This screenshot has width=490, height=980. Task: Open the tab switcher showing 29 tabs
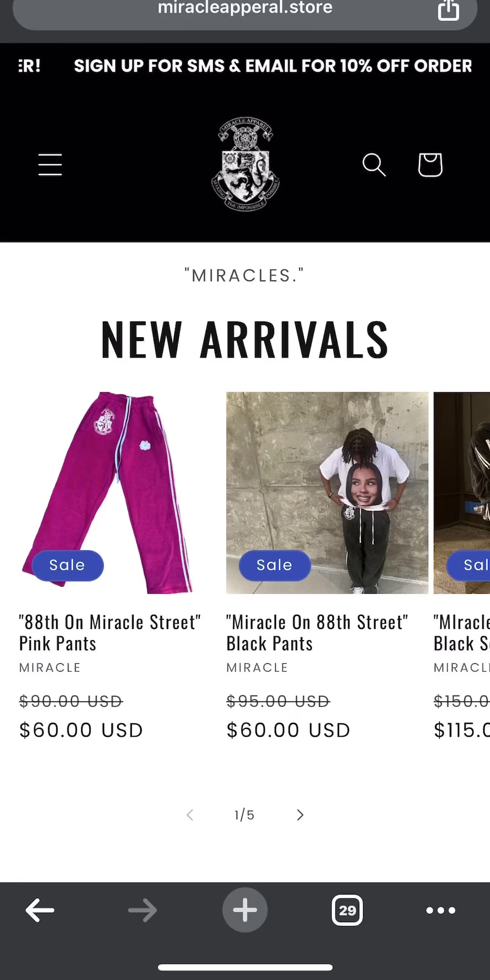(347, 910)
